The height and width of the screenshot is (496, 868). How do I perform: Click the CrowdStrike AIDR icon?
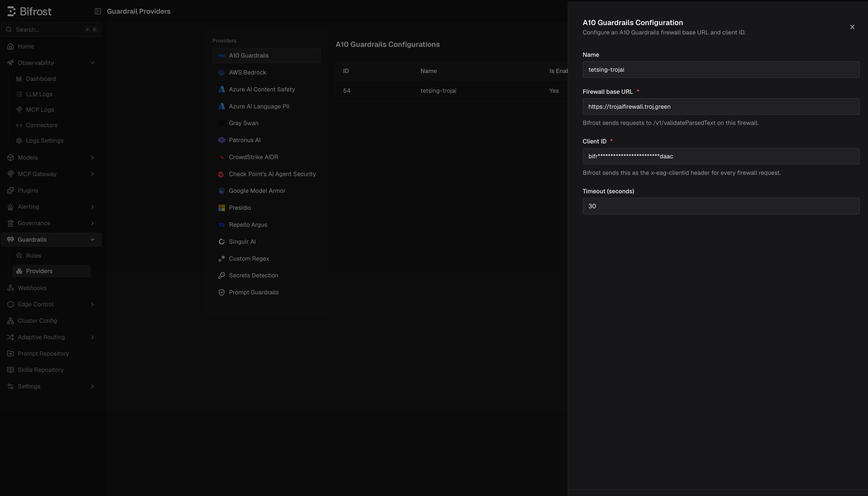[221, 157]
